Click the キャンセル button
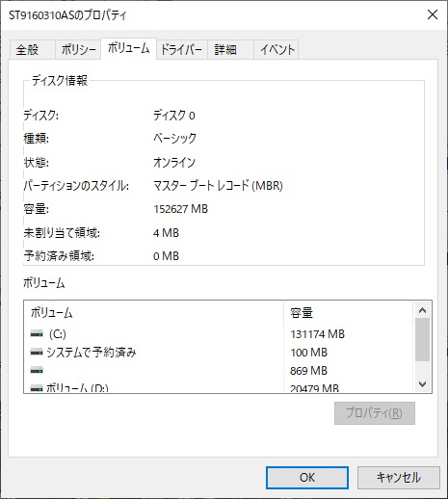 pos(399,478)
